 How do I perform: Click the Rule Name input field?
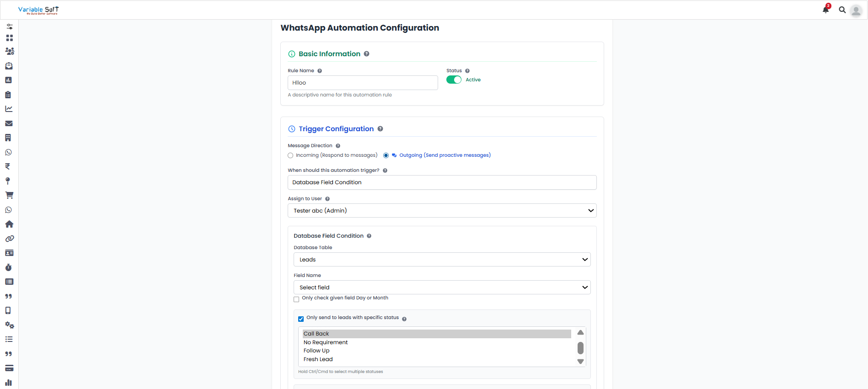point(363,83)
